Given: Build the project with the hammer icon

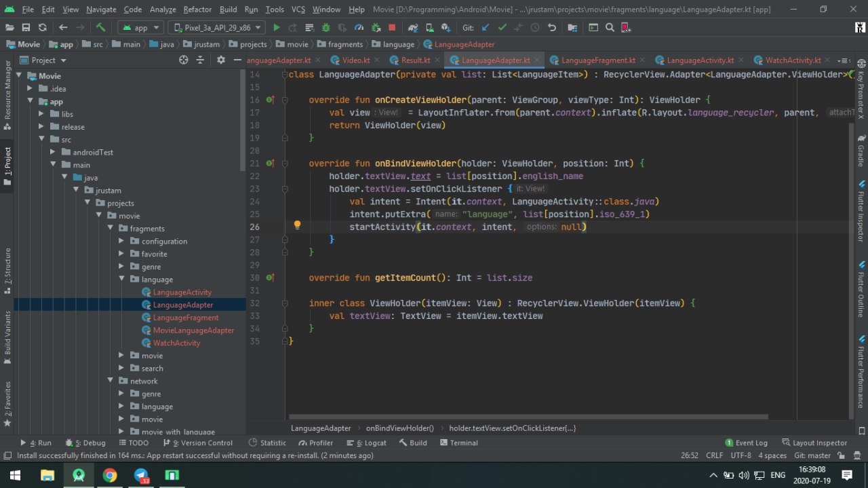Looking at the screenshot, I should [x=100, y=28].
